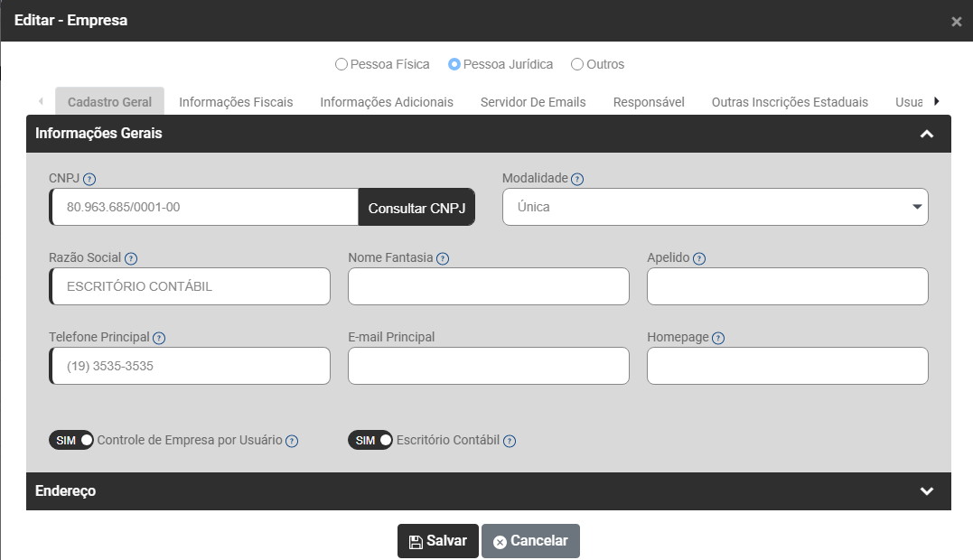Viewport: 973px width, 560px height.
Task: Click the Telefone Principal help icon
Action: 159,338
